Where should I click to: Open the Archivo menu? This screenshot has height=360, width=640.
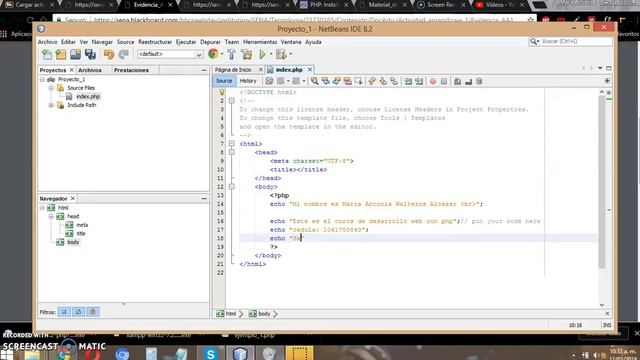point(47,42)
